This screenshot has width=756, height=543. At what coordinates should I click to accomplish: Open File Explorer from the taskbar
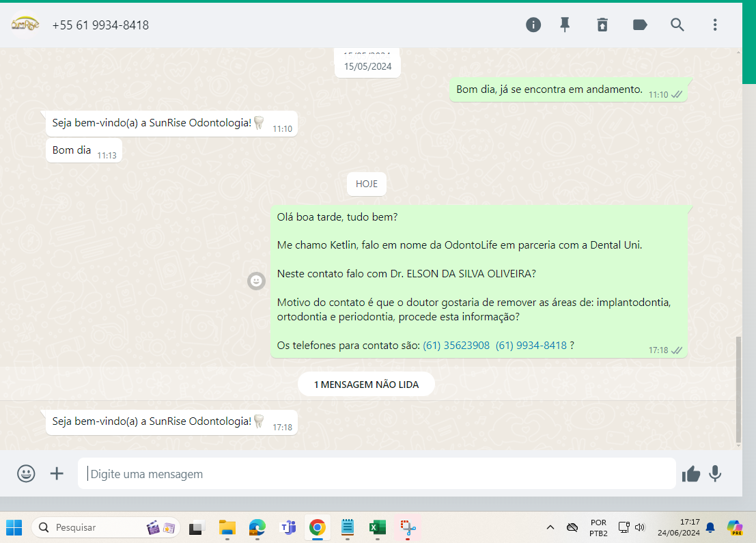coord(227,527)
